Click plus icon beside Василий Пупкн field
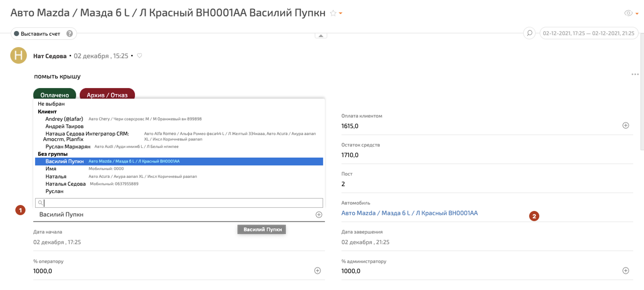This screenshot has height=290, width=644. (x=319, y=215)
